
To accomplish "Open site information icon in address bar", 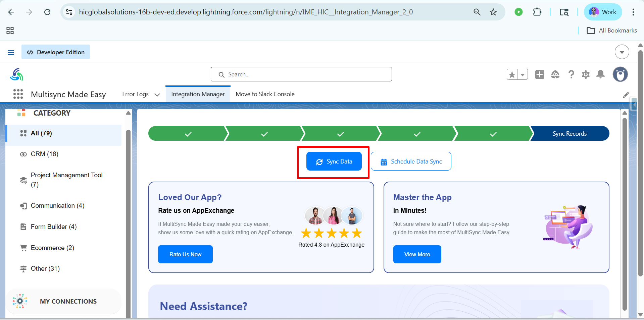I will pyautogui.click(x=69, y=12).
